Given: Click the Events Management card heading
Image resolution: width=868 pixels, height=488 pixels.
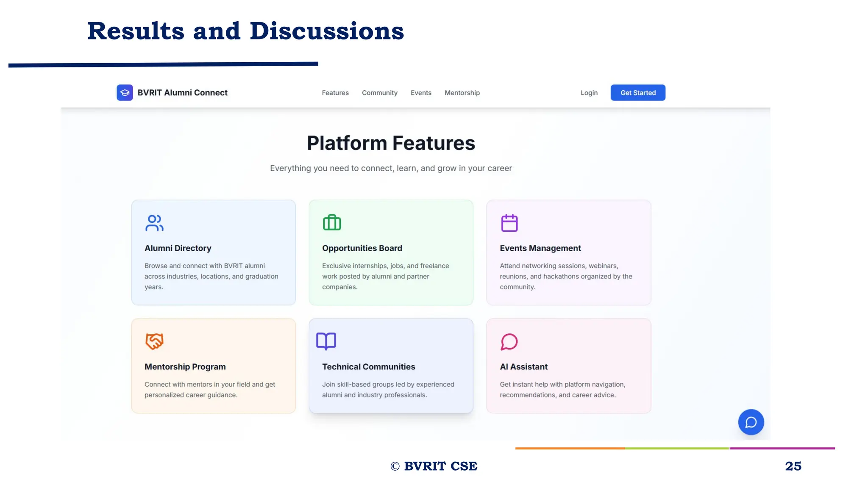Looking at the screenshot, I should (540, 248).
